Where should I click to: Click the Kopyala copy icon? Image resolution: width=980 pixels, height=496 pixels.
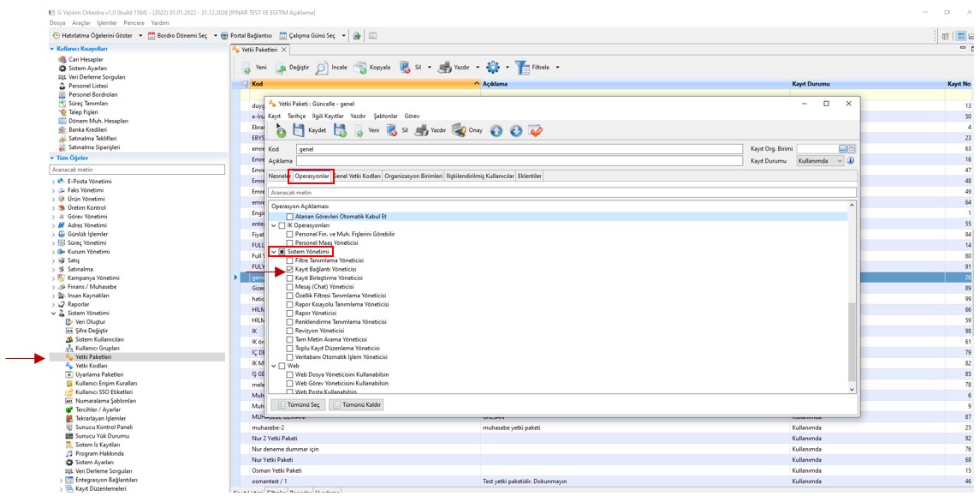pos(360,68)
